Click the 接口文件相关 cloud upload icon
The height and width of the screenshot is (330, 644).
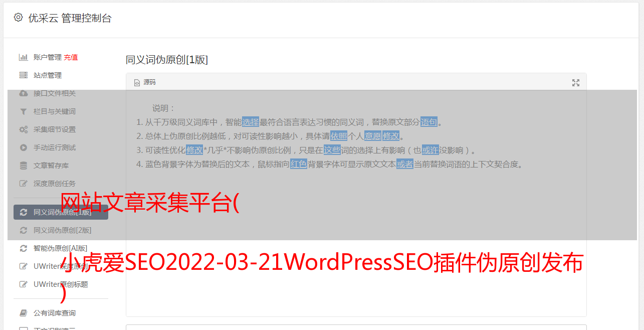23,93
